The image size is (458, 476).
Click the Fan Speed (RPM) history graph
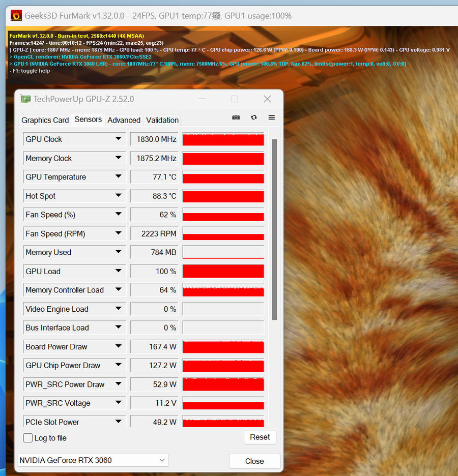point(223,233)
